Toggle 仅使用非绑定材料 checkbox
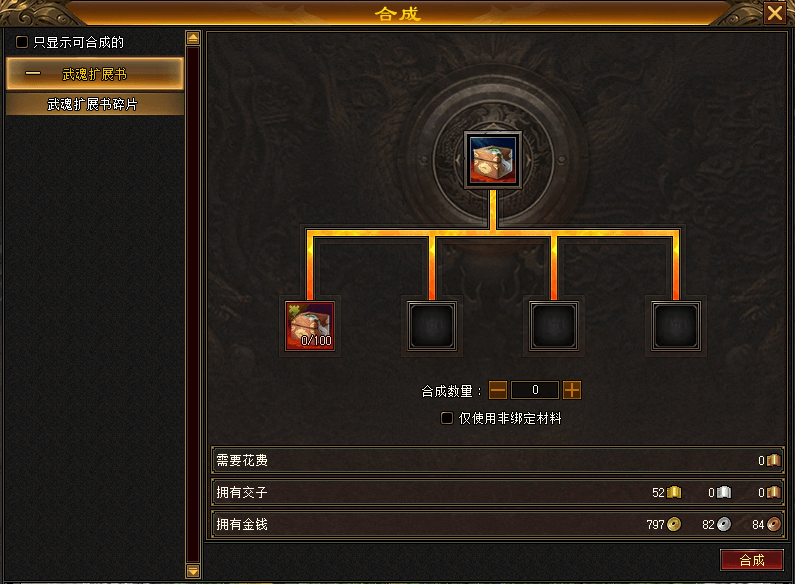795x584 pixels. coord(447,418)
